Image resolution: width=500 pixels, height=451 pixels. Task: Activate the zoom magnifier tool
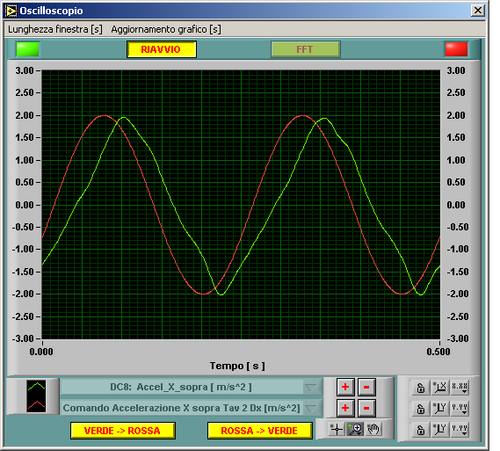click(x=355, y=429)
